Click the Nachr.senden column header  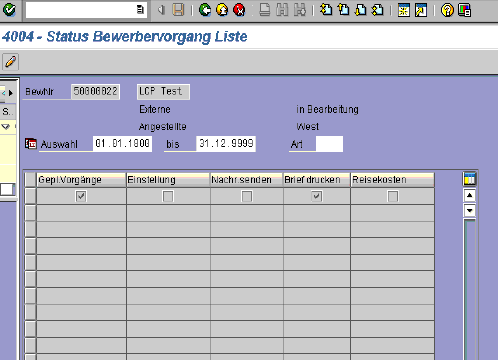tap(247, 180)
